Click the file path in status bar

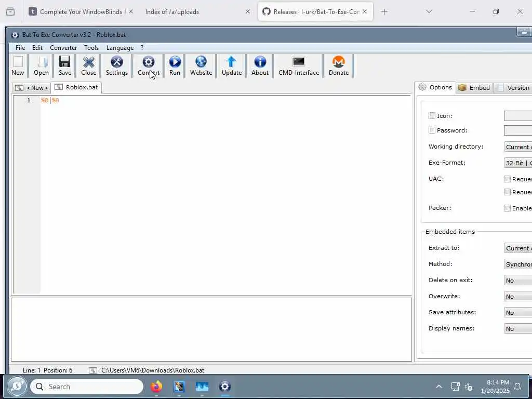tap(153, 370)
